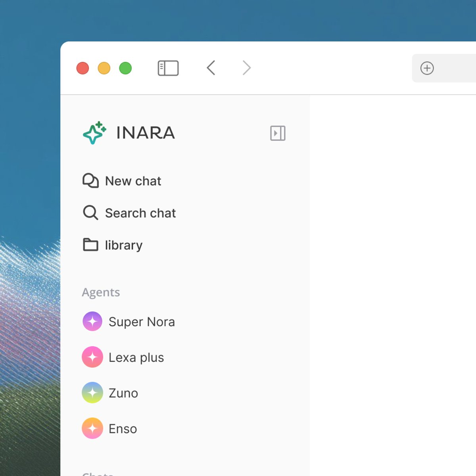
Task: Click the INARA sparkle logo
Action: click(94, 133)
